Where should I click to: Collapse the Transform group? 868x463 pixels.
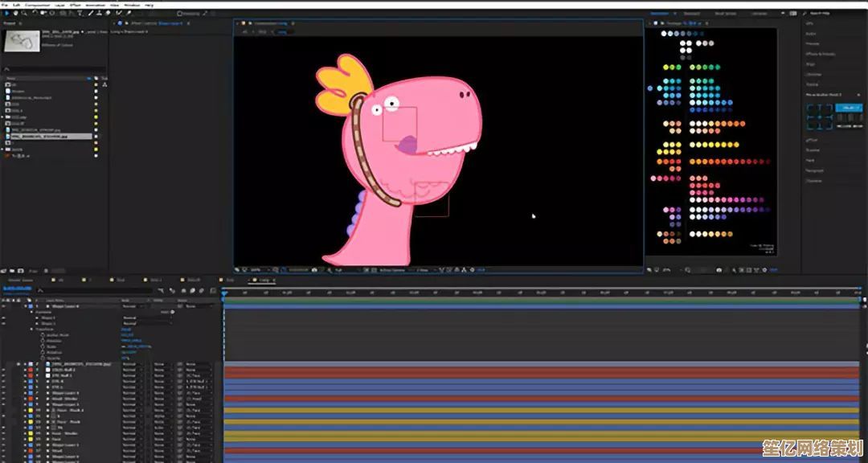(31, 329)
